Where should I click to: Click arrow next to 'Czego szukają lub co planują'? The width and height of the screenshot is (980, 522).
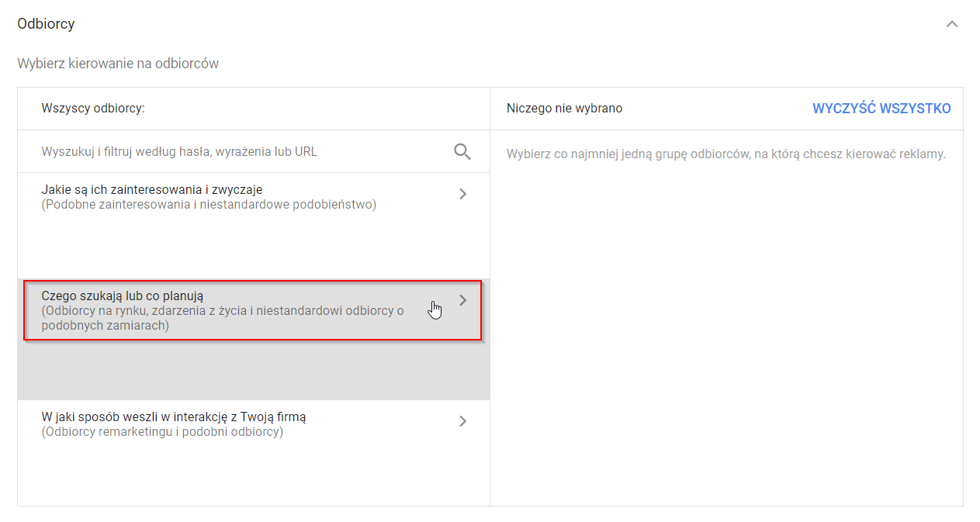[x=462, y=300]
